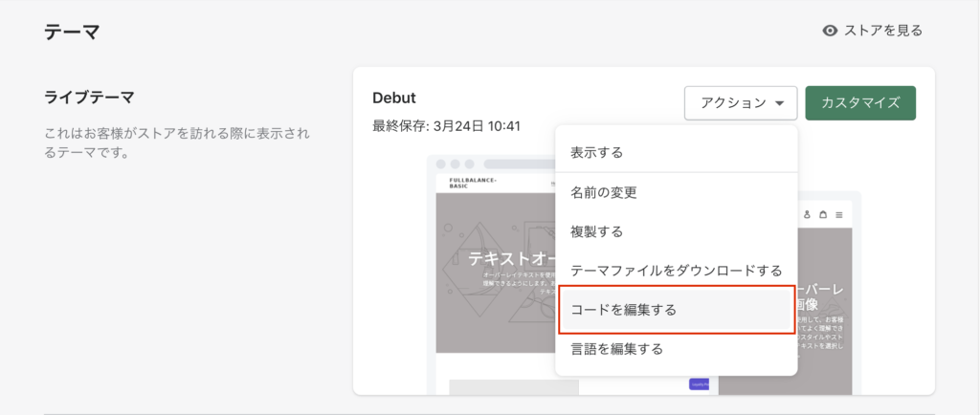Viewport: 980px width, 415px height.
Task: Click the account icon in mobile preview
Action: tap(808, 215)
